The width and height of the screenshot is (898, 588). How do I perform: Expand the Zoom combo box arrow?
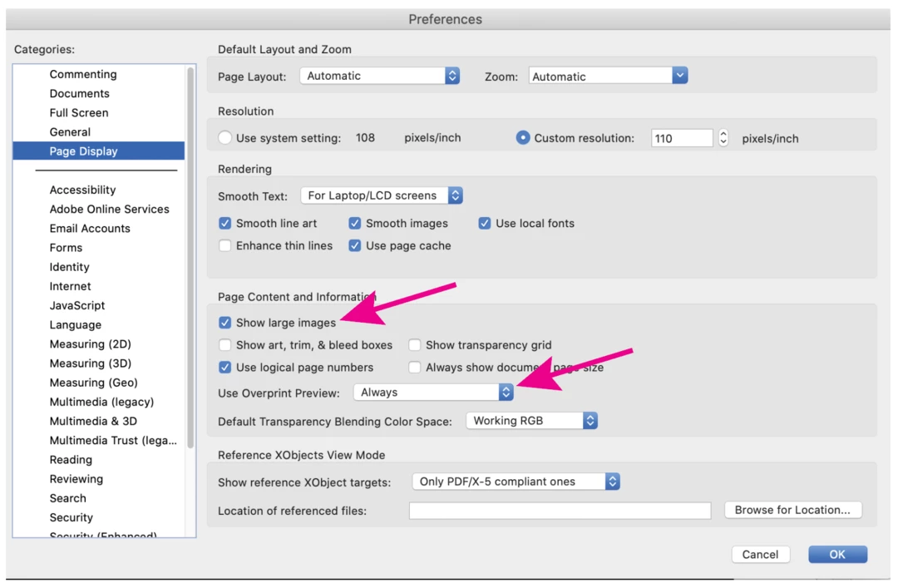(679, 76)
